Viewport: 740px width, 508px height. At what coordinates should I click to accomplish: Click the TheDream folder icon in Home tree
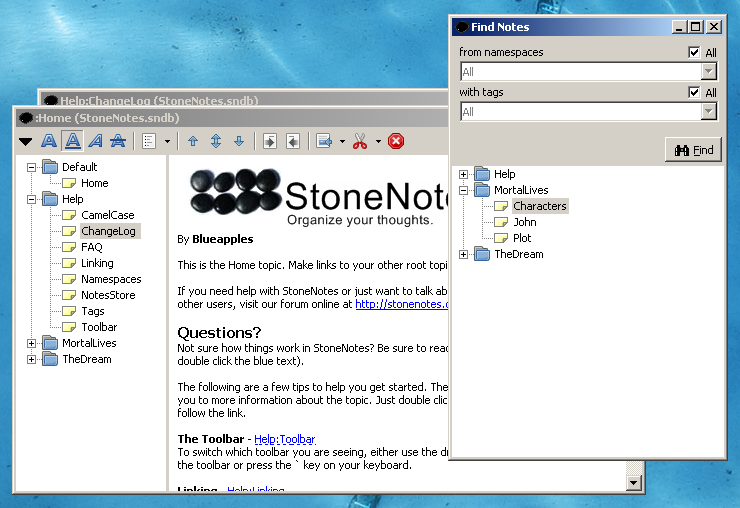(x=50, y=359)
